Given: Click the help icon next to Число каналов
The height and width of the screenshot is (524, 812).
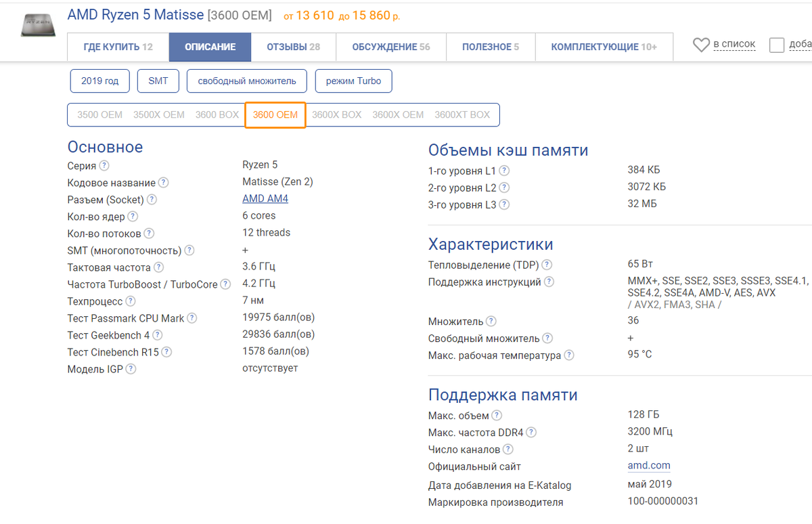Looking at the screenshot, I should (508, 450).
